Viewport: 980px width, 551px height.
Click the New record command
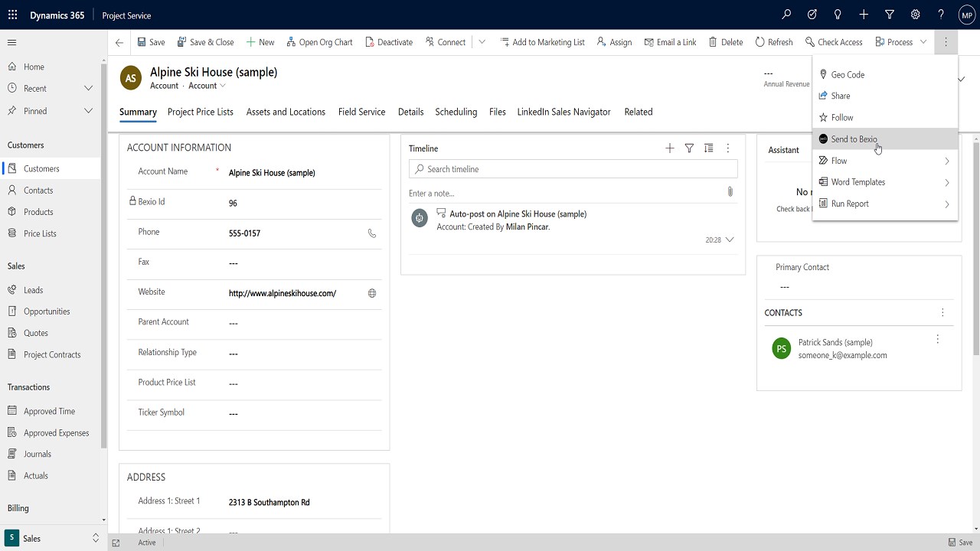point(260,42)
